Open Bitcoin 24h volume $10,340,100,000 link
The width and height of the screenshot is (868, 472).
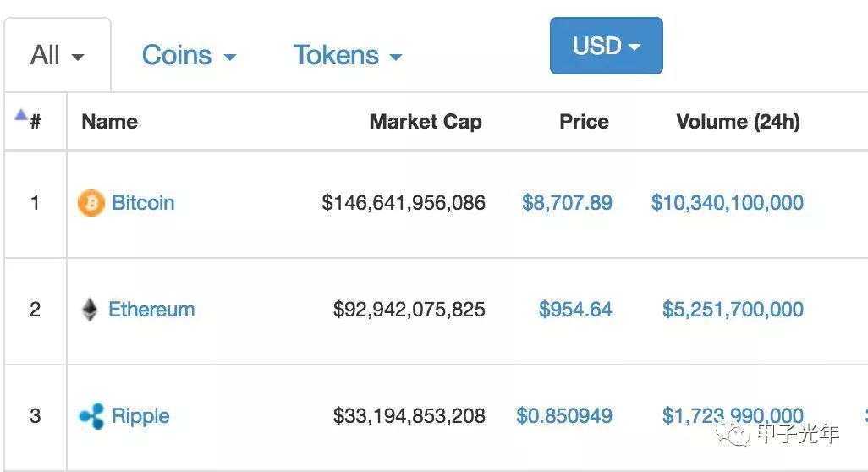click(x=728, y=203)
